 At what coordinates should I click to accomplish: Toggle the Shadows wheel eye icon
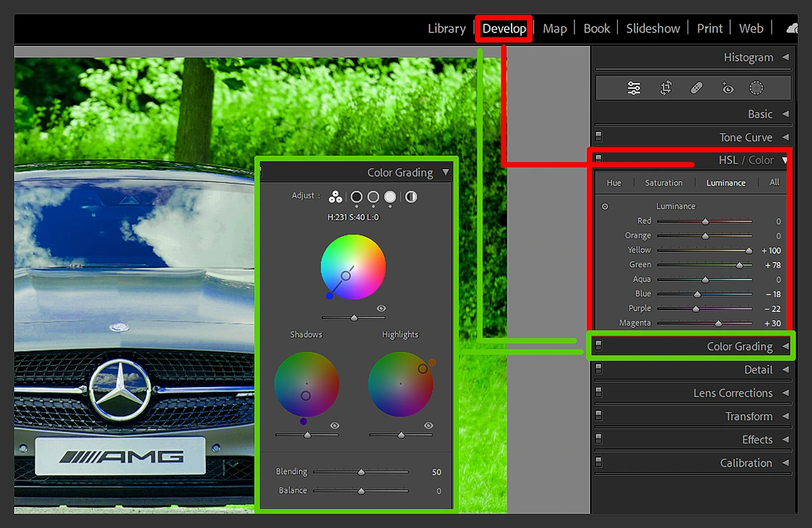tap(335, 426)
